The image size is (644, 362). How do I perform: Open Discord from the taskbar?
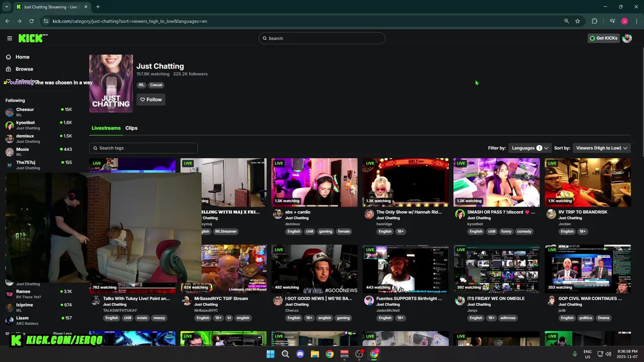[300, 354]
